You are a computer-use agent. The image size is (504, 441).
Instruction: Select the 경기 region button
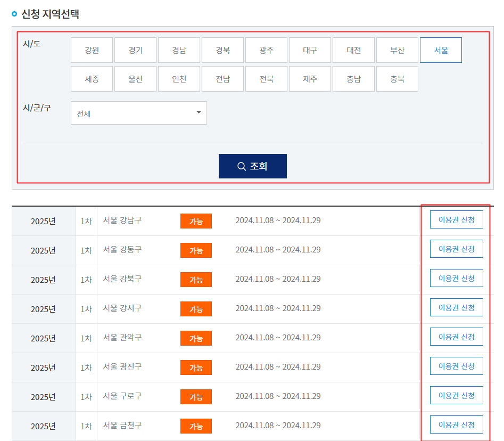click(135, 50)
